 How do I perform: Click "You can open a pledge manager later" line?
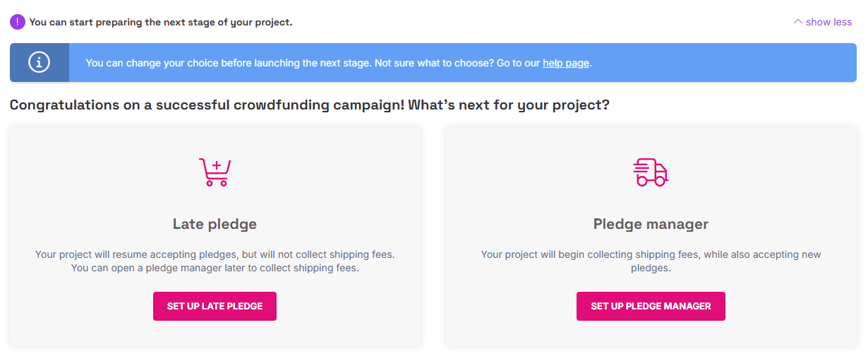[x=215, y=268]
